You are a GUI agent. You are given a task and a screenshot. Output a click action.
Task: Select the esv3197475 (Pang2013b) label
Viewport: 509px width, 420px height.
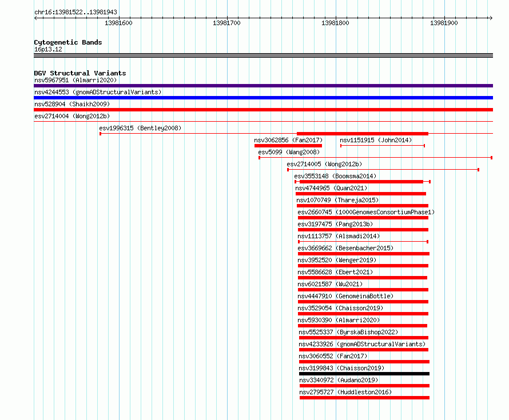coord(335,224)
